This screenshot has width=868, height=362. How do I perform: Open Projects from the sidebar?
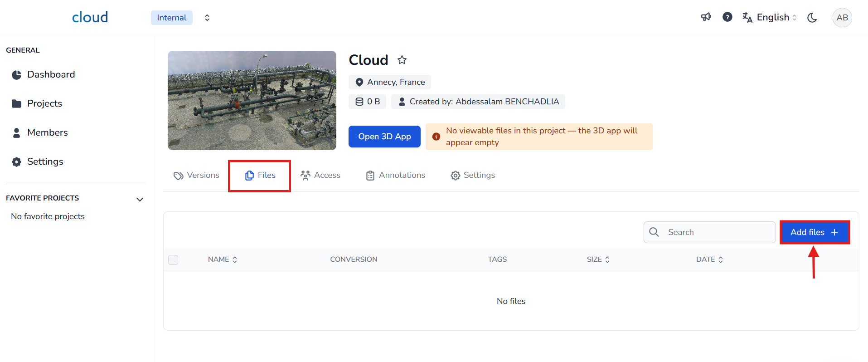[44, 103]
